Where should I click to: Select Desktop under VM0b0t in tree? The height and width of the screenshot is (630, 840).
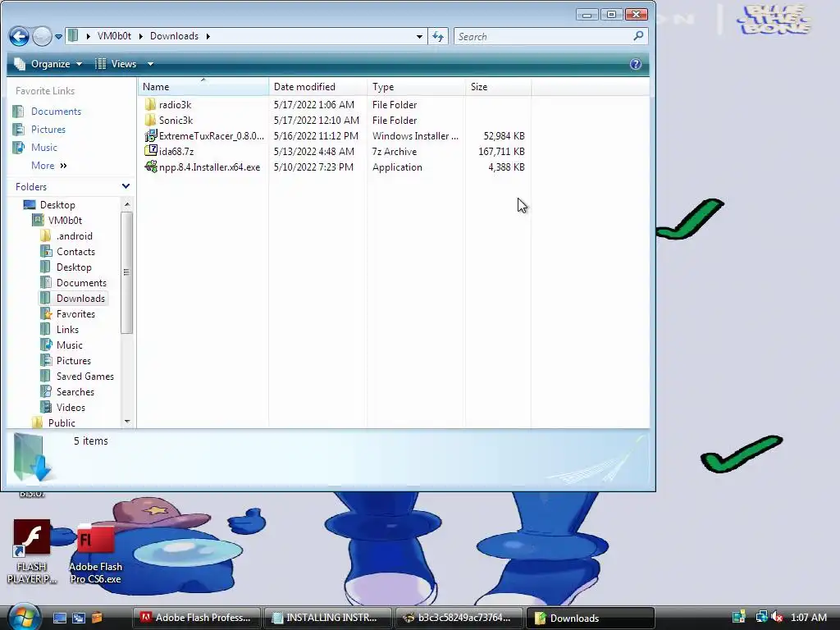tap(74, 267)
